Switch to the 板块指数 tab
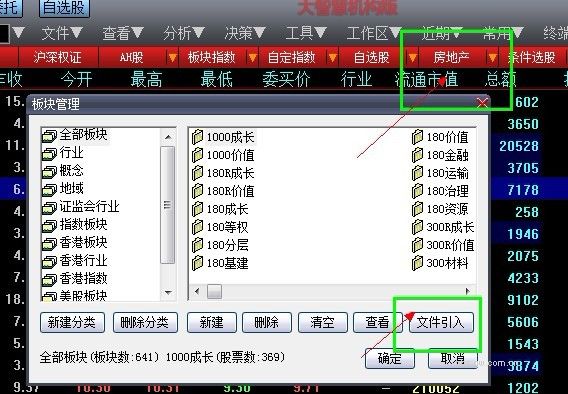 [x=212, y=57]
